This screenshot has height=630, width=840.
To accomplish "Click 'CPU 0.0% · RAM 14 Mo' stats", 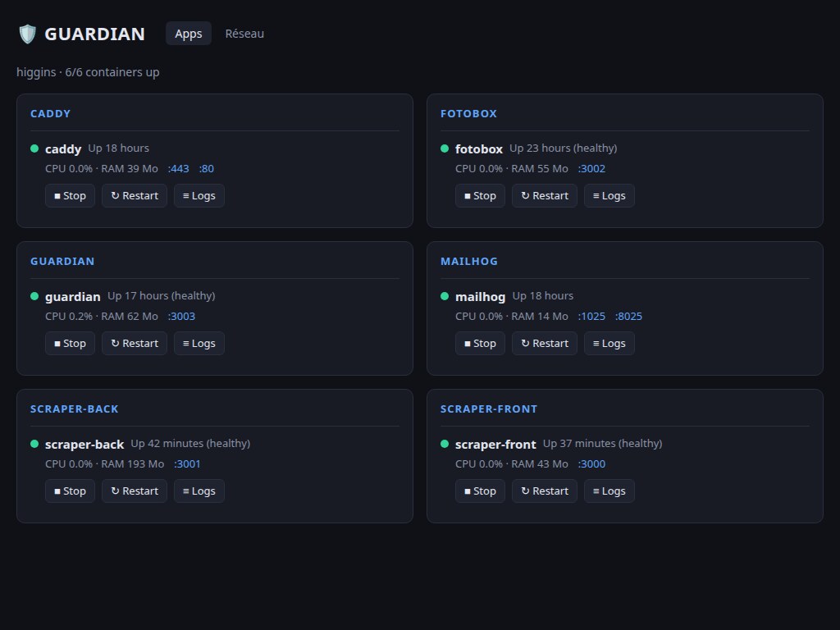I will pos(512,316).
